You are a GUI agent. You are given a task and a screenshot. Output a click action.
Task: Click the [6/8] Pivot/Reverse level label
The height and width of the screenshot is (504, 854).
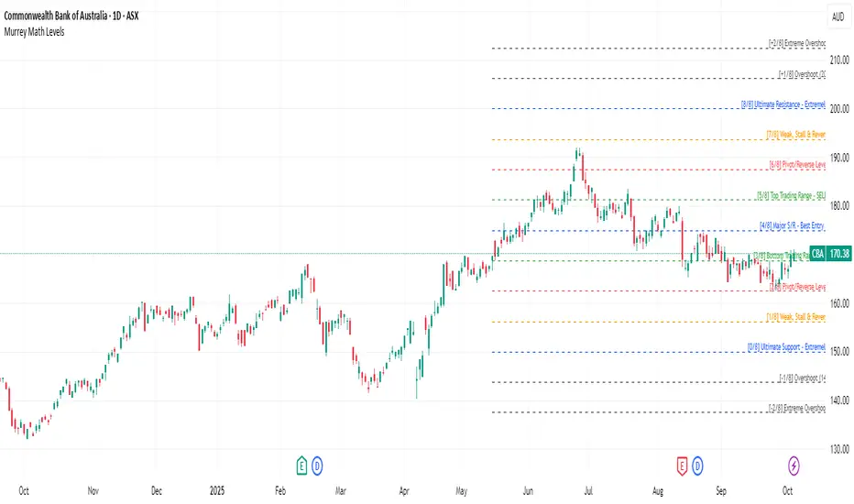tap(797, 166)
